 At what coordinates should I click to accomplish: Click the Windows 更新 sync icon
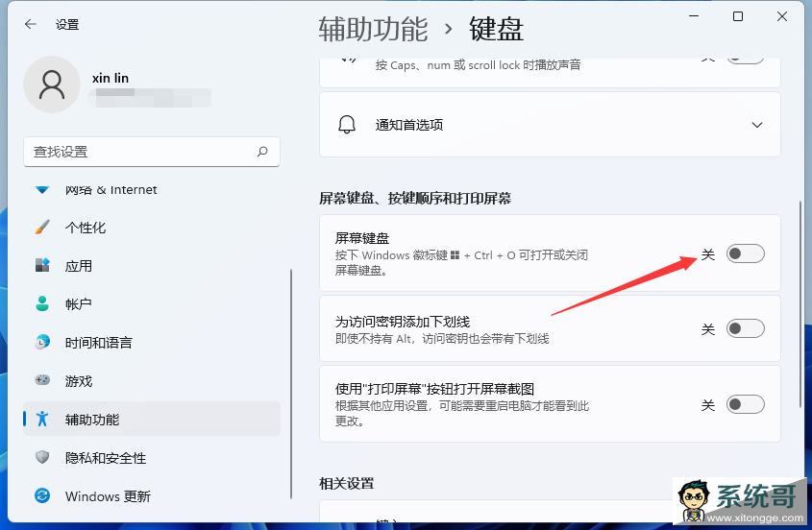42,495
